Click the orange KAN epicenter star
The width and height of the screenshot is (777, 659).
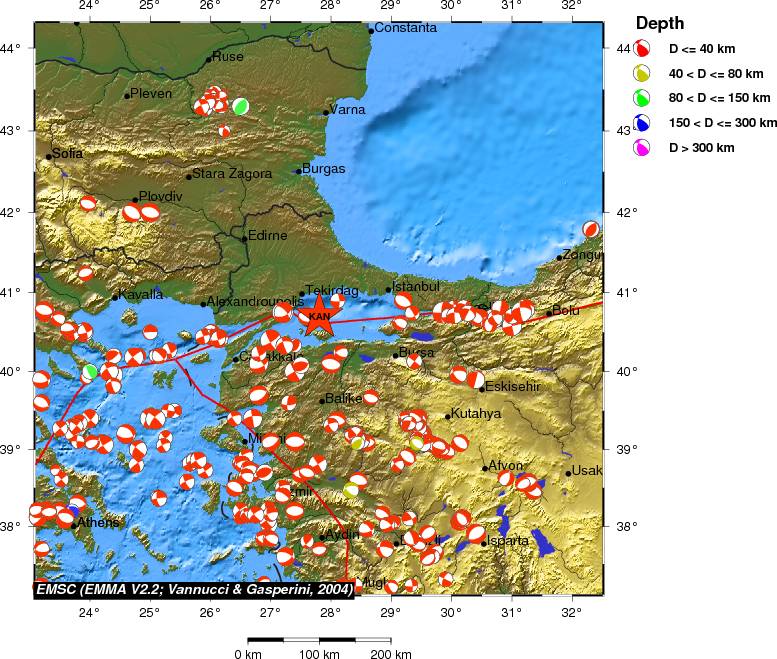pyautogui.click(x=319, y=315)
